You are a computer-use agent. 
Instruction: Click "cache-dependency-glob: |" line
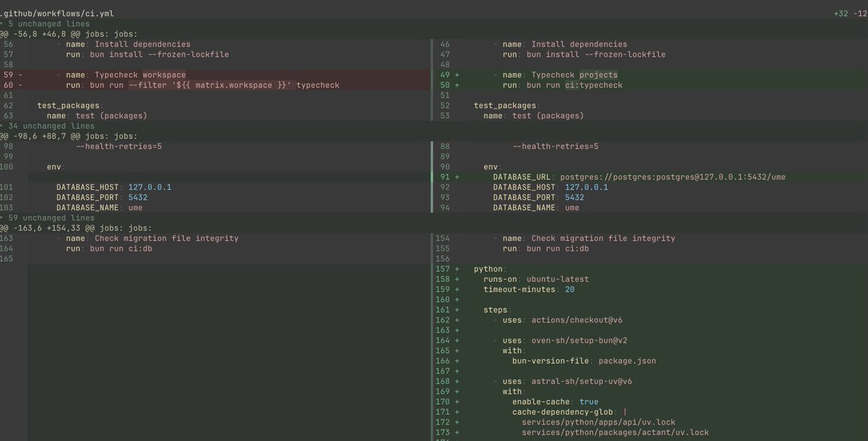(x=570, y=411)
